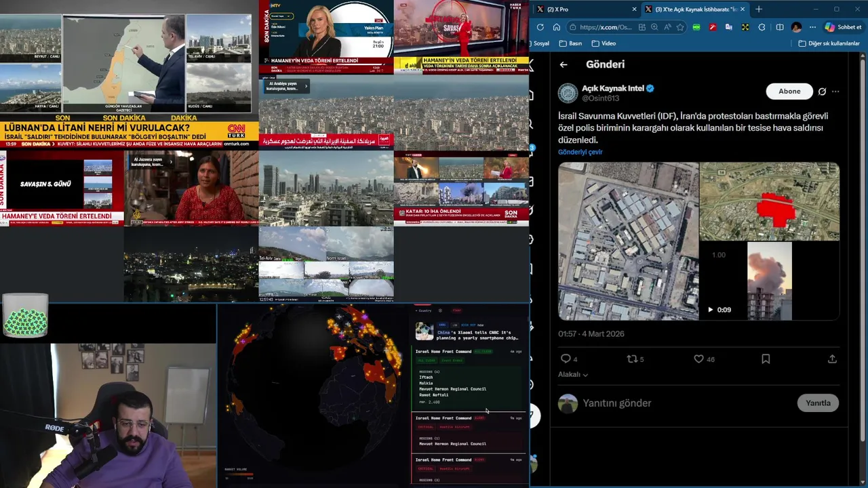Add this page to favorites with the star
This screenshot has height=488, width=868.
click(x=679, y=27)
